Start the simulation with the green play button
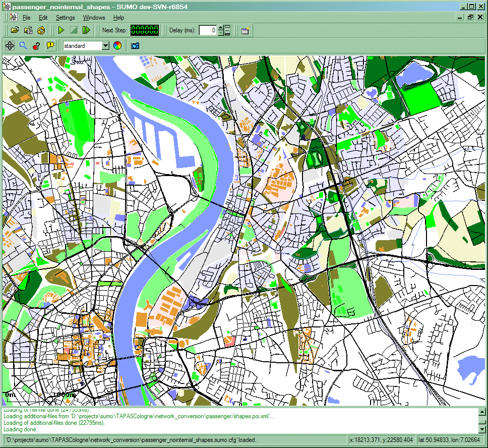The height and width of the screenshot is (448, 488). click(x=61, y=30)
